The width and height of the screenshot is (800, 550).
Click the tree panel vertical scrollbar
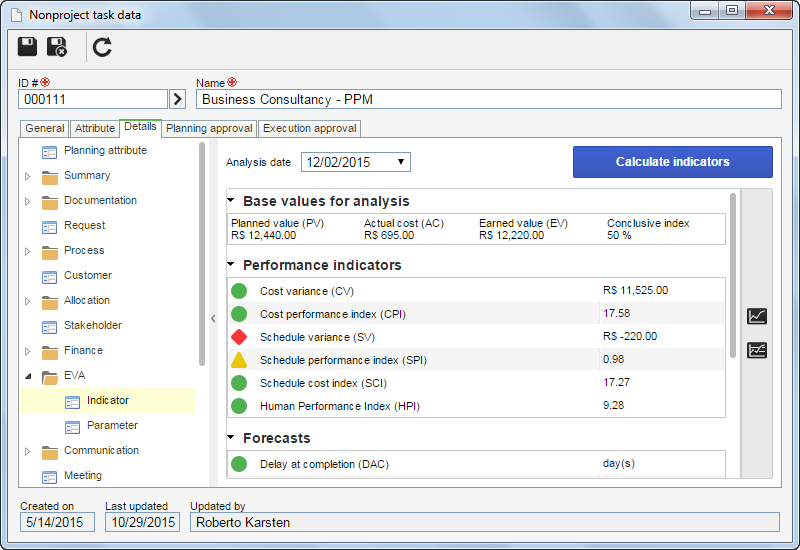pos(202,254)
